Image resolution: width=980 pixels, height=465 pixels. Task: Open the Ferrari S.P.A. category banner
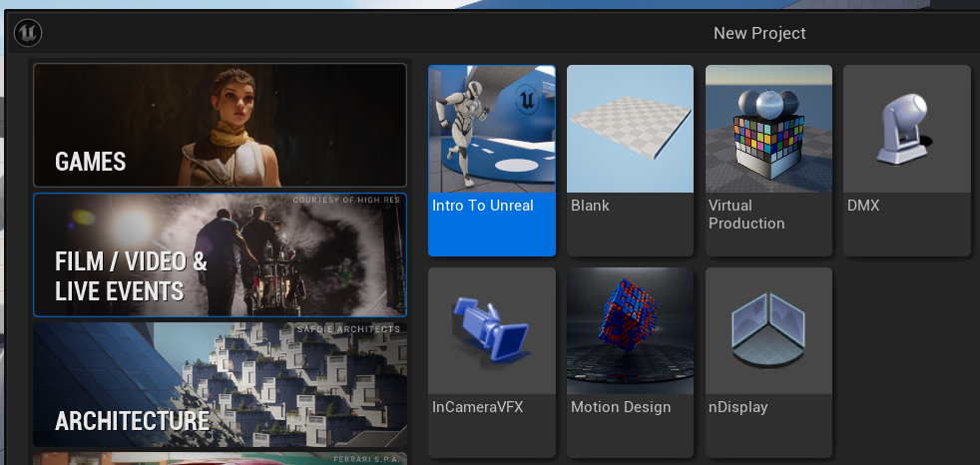click(x=220, y=459)
